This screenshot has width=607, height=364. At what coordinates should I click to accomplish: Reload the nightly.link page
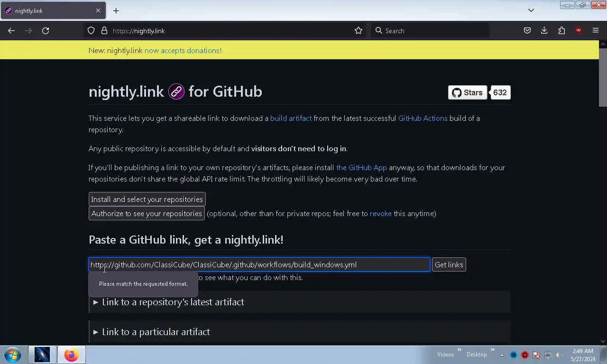tap(46, 31)
